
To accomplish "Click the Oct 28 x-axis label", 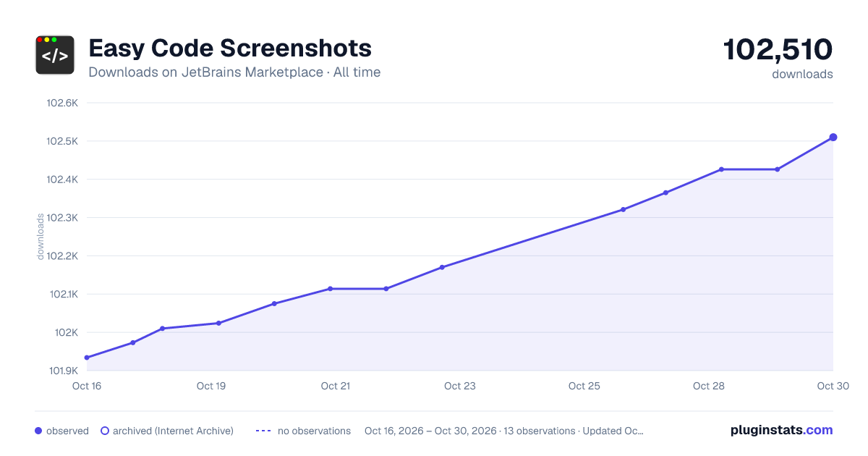I will coord(709,386).
